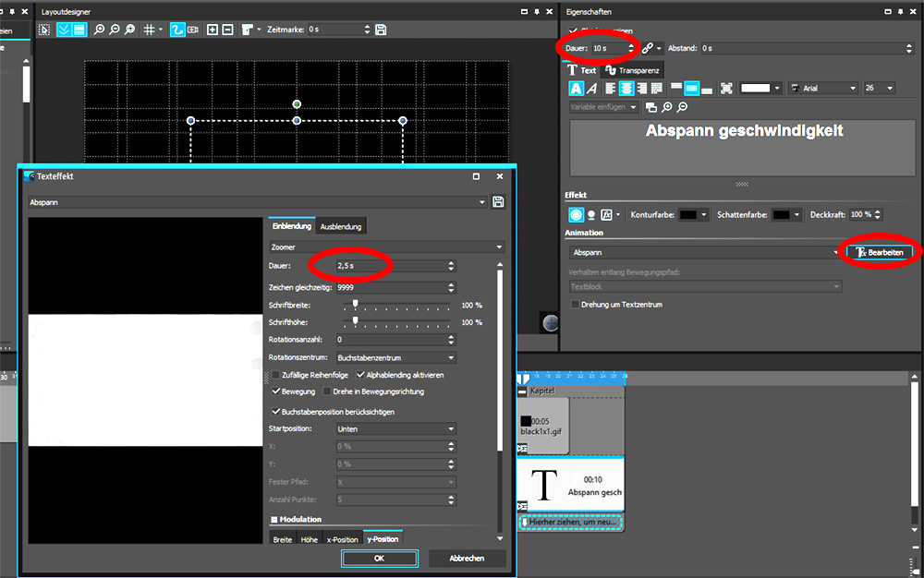
Task: Uncheck Alphablending aktivieren
Action: pos(360,376)
